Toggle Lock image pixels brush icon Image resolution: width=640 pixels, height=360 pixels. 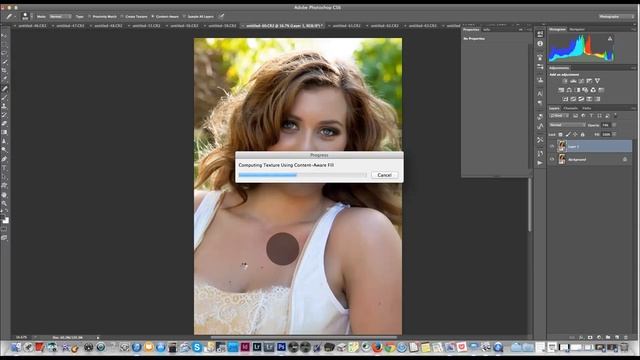tap(568, 134)
